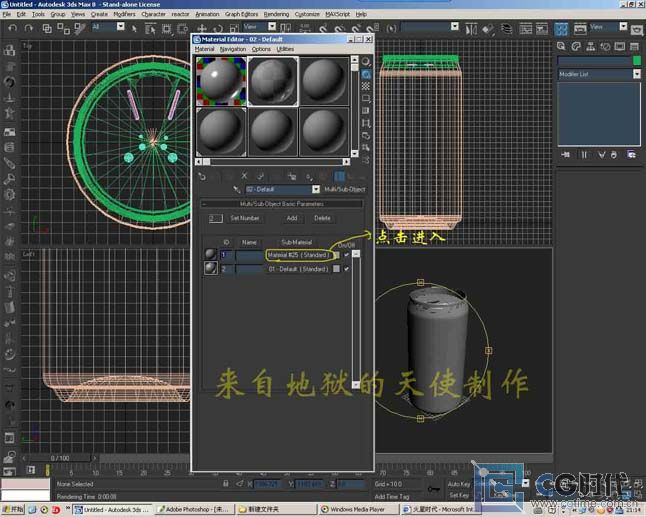Click Pick Material from Object eyedropper

click(x=236, y=189)
